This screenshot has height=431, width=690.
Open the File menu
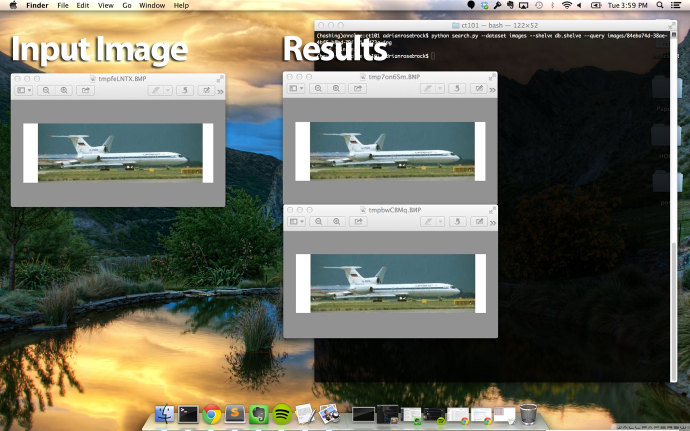63,5
